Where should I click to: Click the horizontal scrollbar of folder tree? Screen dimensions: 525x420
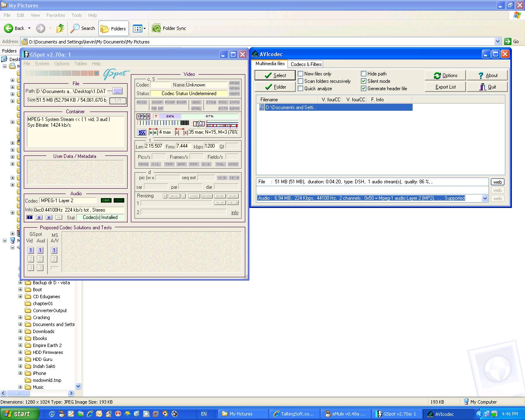coord(37,393)
